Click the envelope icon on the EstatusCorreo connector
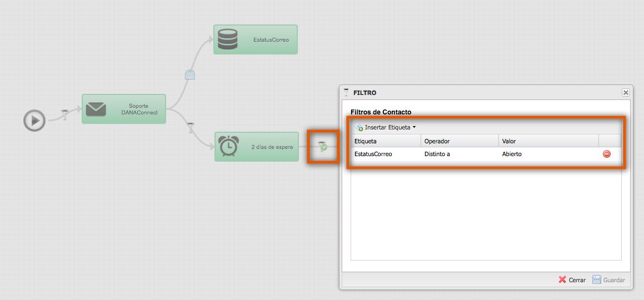 click(190, 74)
